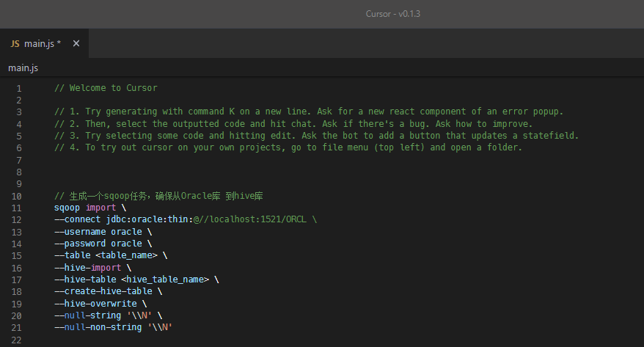Click the main.js breadcrumb label

[23, 67]
